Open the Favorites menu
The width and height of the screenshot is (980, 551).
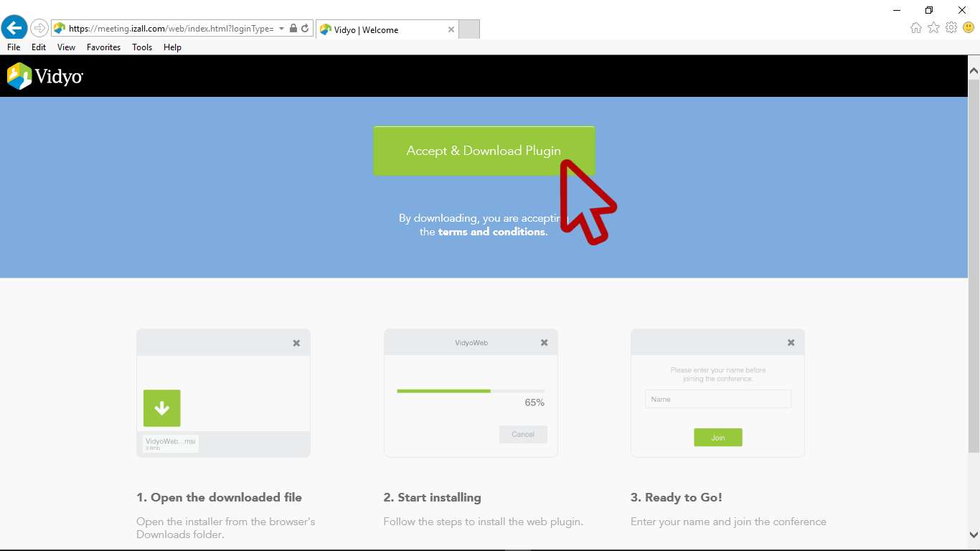pyautogui.click(x=103, y=47)
